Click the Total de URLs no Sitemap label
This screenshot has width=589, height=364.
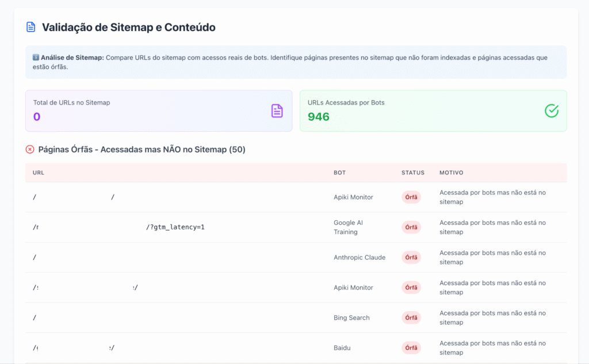click(x=71, y=102)
